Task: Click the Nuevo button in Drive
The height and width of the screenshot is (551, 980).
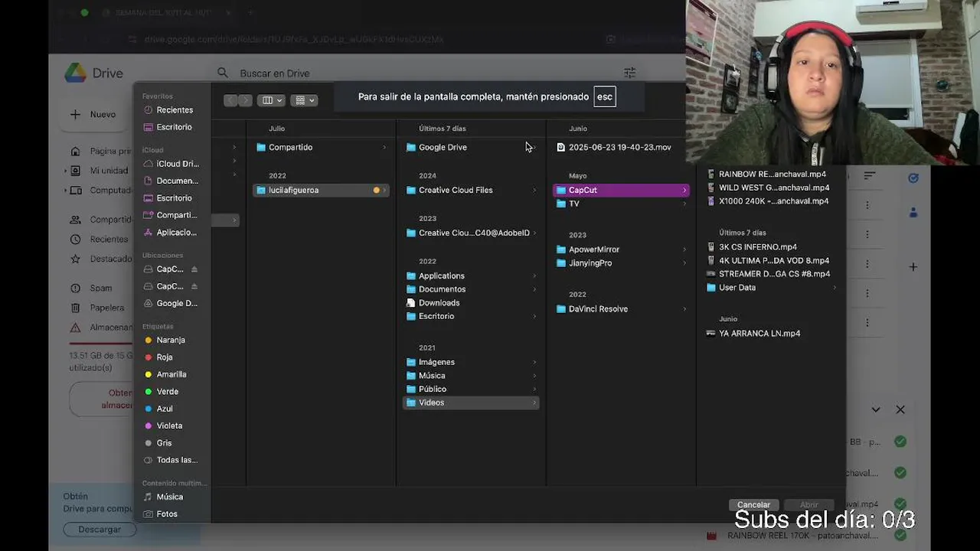Action: click(x=94, y=115)
